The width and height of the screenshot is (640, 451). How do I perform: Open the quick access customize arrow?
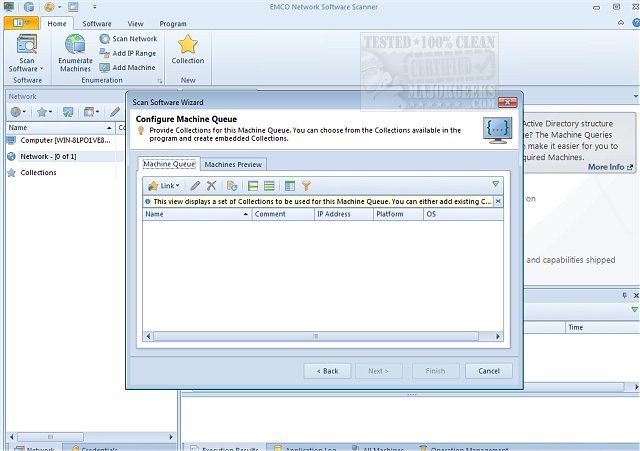point(94,7)
